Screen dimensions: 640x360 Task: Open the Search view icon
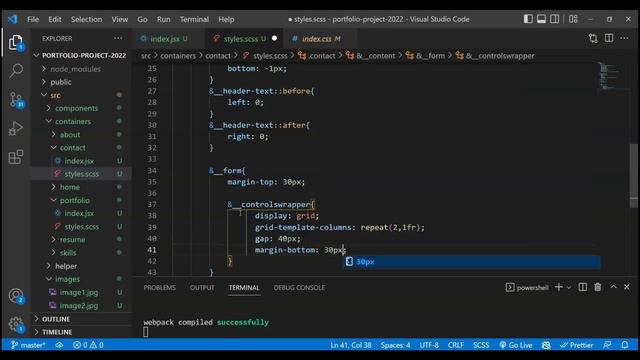pyautogui.click(x=16, y=71)
